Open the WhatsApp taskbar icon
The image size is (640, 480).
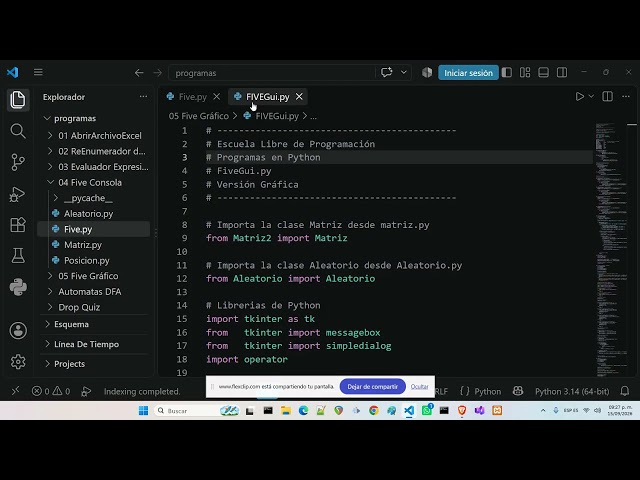[x=427, y=410]
